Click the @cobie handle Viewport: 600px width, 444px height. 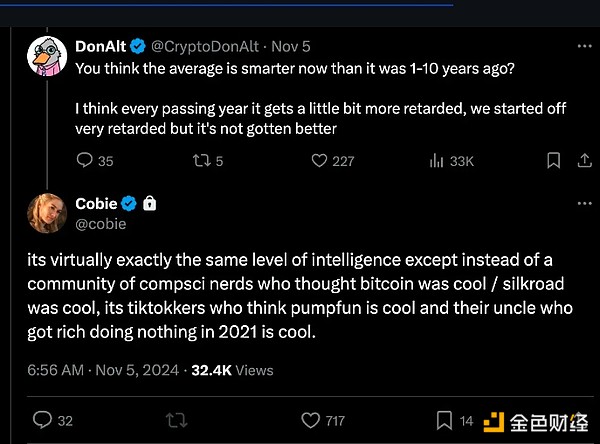tap(101, 224)
